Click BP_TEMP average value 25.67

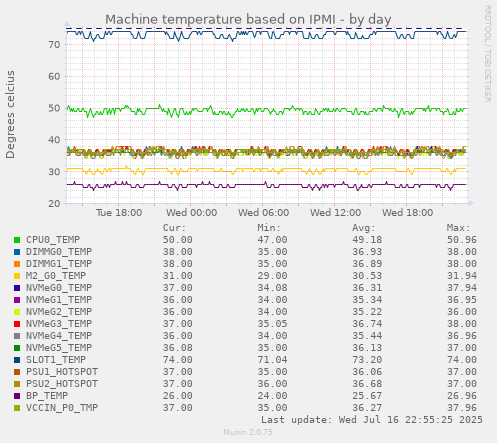(x=367, y=396)
